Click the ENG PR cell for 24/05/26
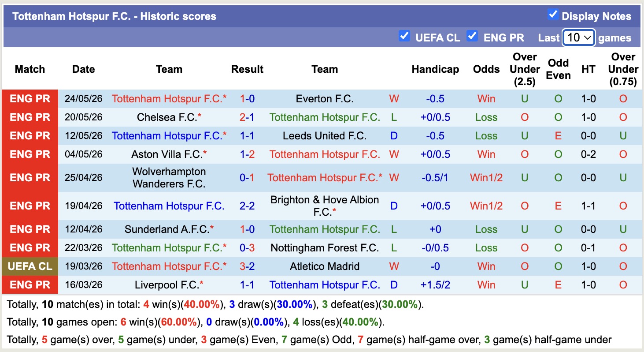 [x=30, y=99]
